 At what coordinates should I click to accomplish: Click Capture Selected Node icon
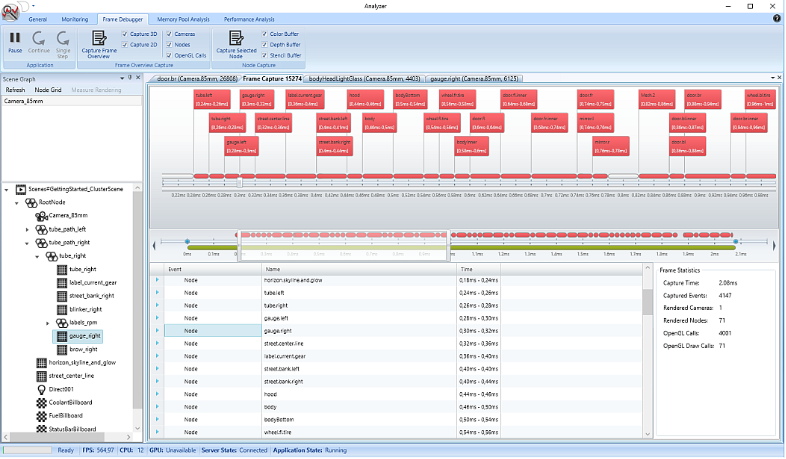point(236,38)
